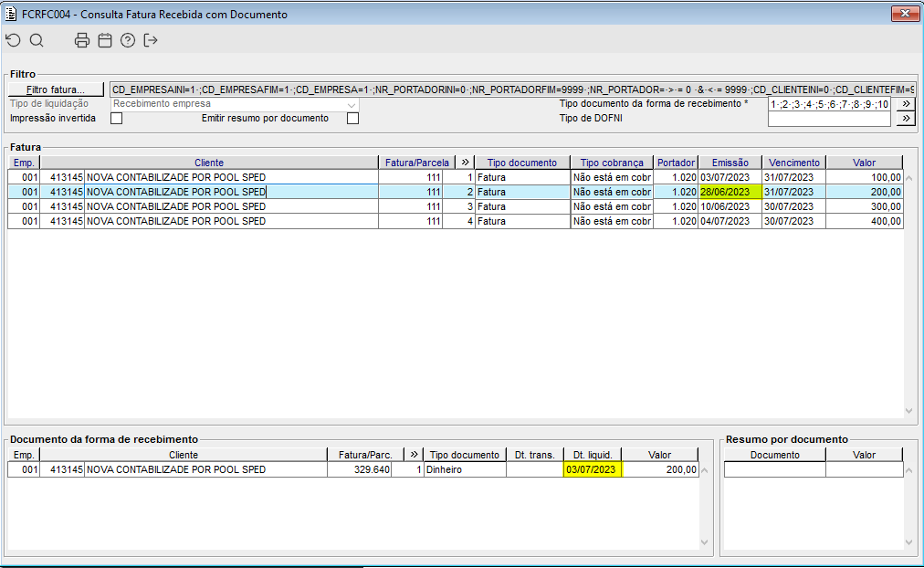
Task: Click Vencimento column header
Action: pos(793,163)
